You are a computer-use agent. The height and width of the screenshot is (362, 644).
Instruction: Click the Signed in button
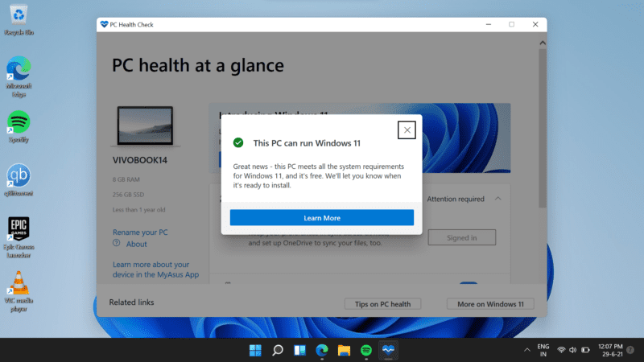[x=461, y=237]
